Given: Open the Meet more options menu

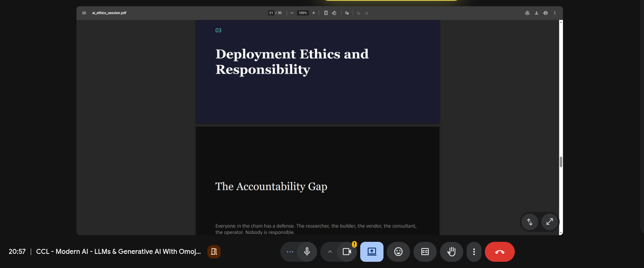Looking at the screenshot, I should [x=474, y=252].
